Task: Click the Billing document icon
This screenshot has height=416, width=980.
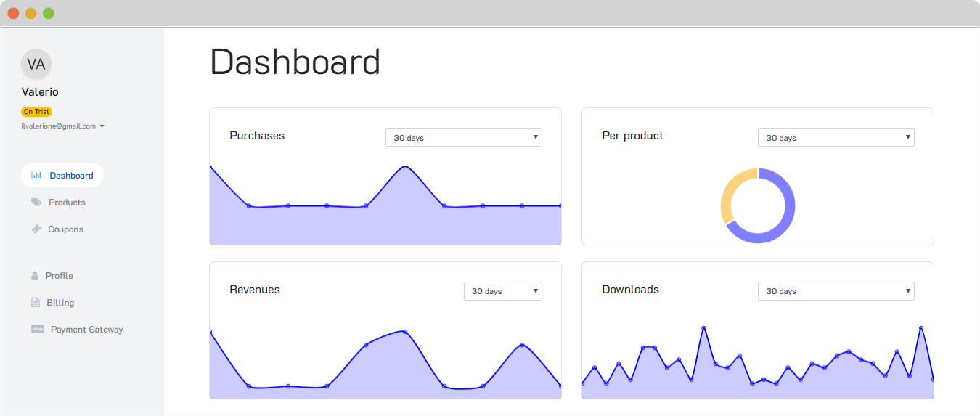Action: [x=35, y=303]
